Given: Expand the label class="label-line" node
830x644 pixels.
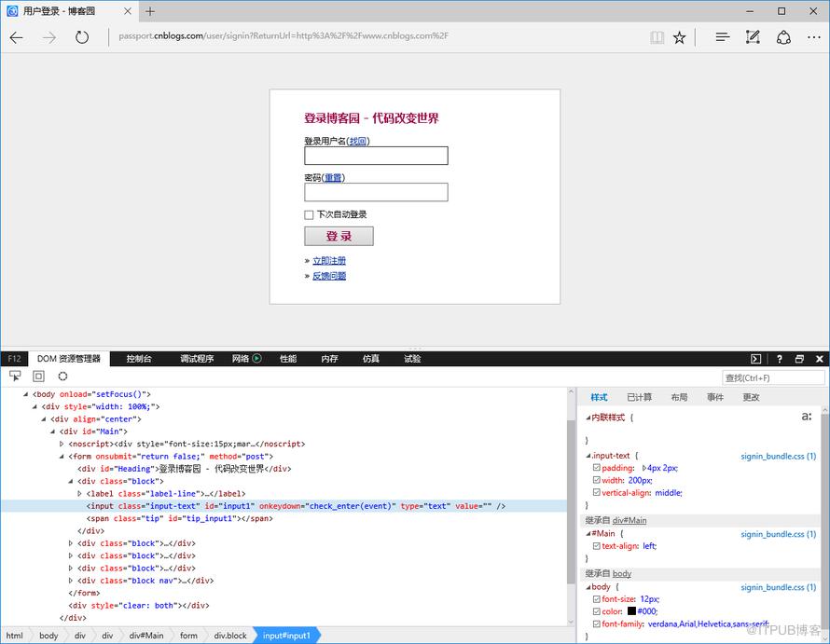Looking at the screenshot, I should (x=79, y=494).
